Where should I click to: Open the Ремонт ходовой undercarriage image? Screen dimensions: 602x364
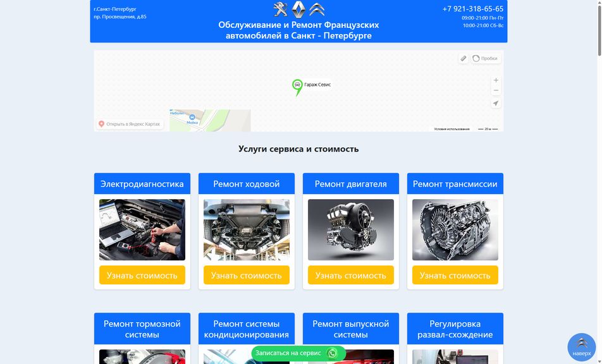pyautogui.click(x=247, y=230)
